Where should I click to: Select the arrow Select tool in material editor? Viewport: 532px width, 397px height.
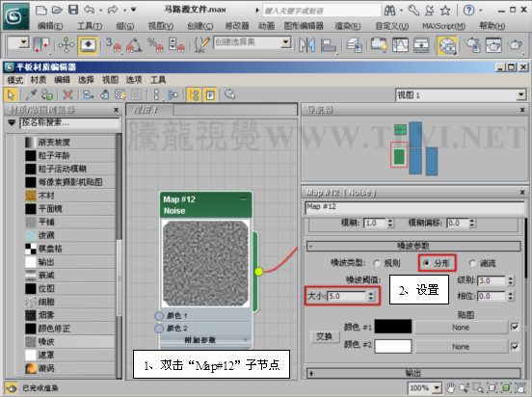click(x=11, y=94)
